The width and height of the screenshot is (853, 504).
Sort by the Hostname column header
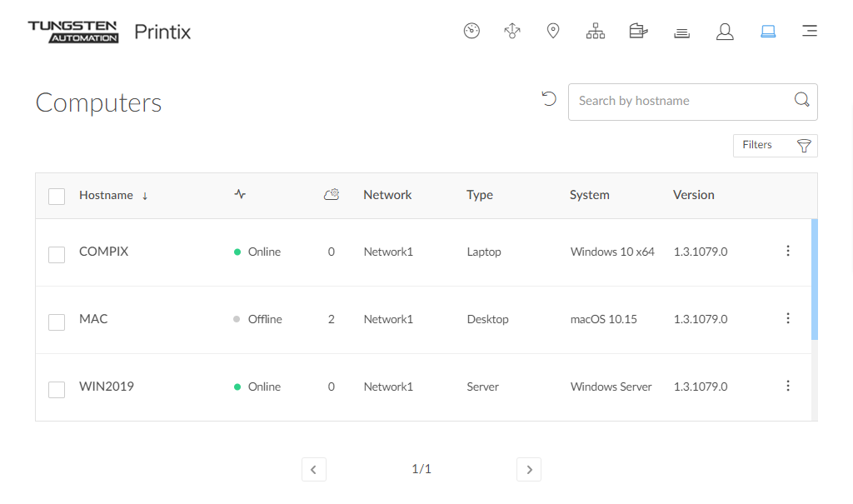(106, 195)
